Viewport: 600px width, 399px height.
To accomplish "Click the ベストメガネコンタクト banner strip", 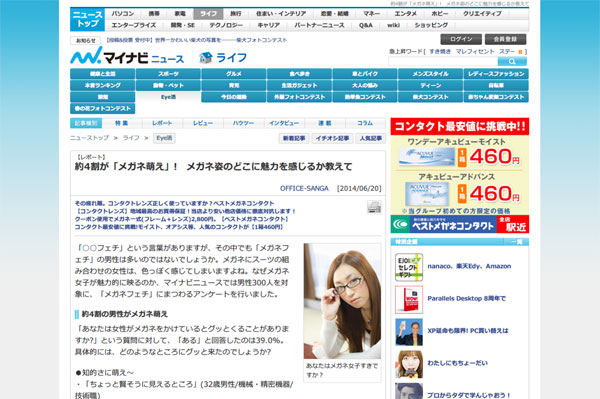I will (x=460, y=224).
